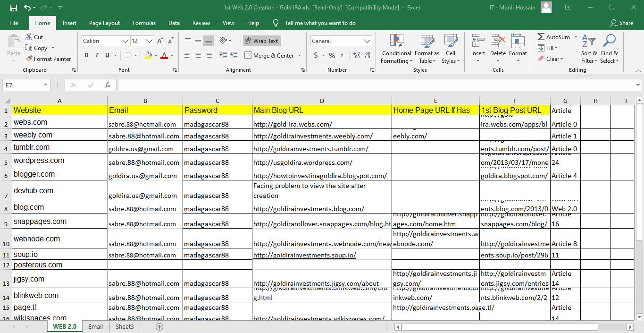Screen dimensions: 644x333
Task: Click the Merge & Center icon
Action: tap(248, 55)
